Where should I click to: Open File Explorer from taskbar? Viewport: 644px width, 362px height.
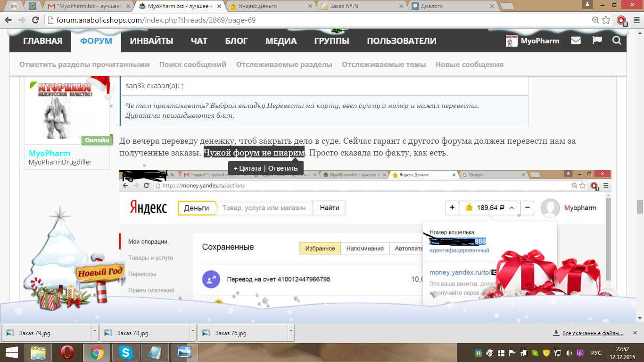[38, 353]
